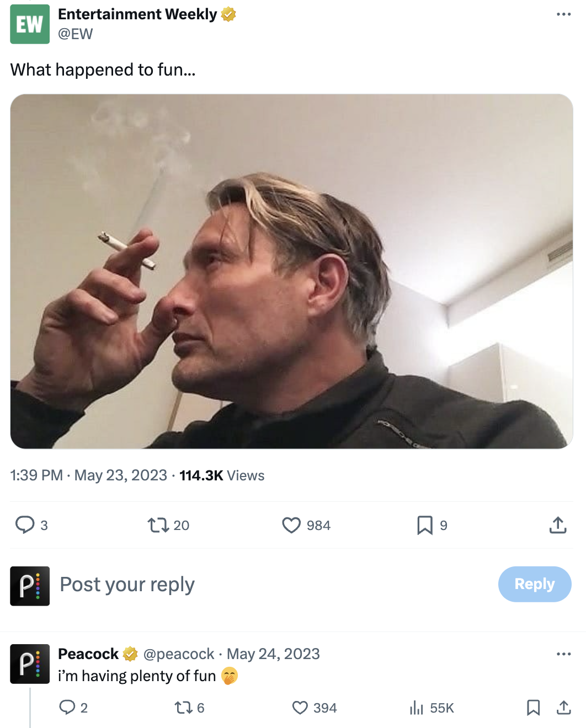This screenshot has width=586, height=728.
Task: Like the Entertainment Weekly post
Action: click(x=291, y=525)
